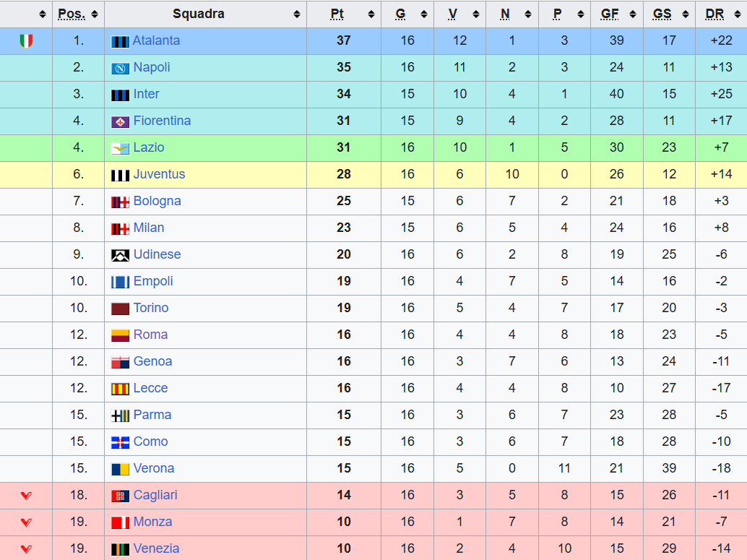This screenshot has width=747, height=560.
Task: Sort the table by Pos. column
Action: coord(95,14)
